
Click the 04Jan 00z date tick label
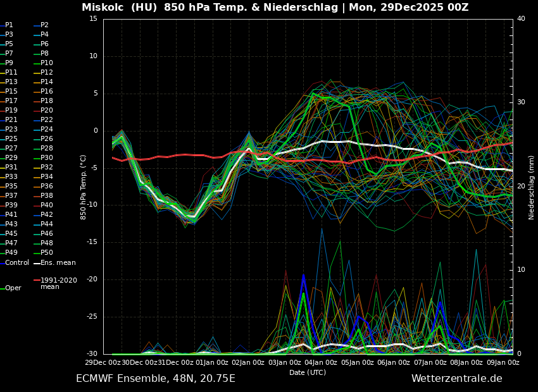(x=322, y=362)
